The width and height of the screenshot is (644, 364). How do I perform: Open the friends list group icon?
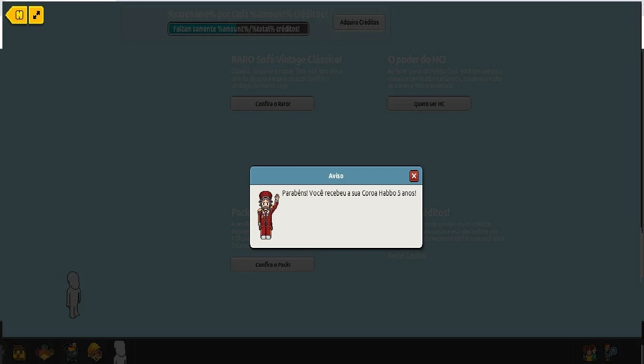click(x=589, y=352)
